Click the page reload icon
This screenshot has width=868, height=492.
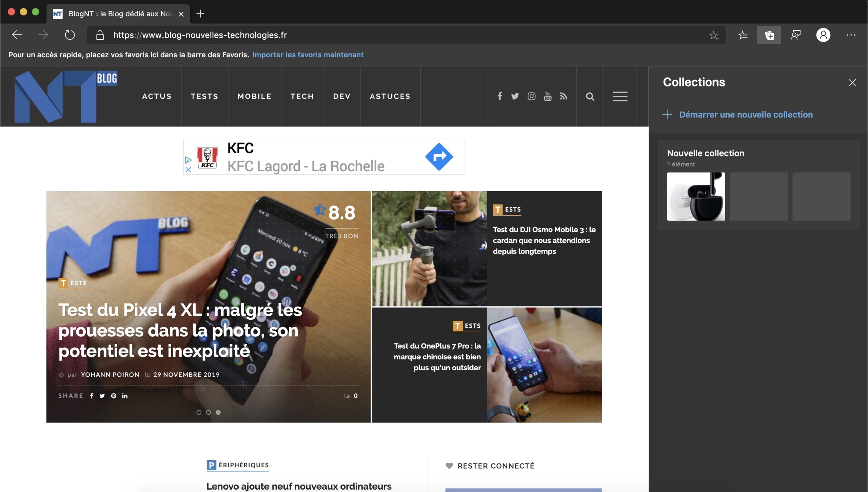[x=70, y=35]
